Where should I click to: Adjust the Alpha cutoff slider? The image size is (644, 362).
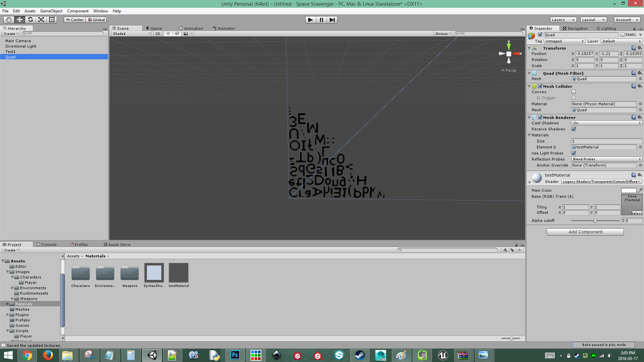pyautogui.click(x=595, y=221)
